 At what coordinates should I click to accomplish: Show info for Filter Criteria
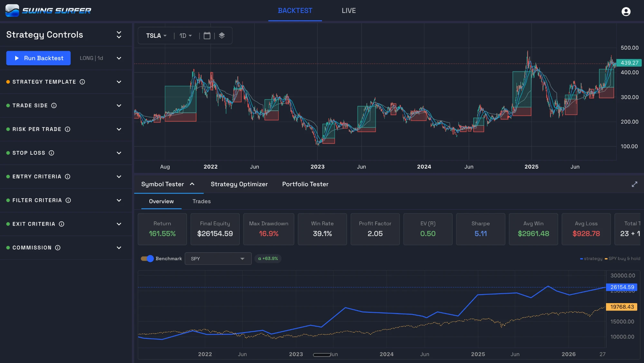tap(68, 200)
